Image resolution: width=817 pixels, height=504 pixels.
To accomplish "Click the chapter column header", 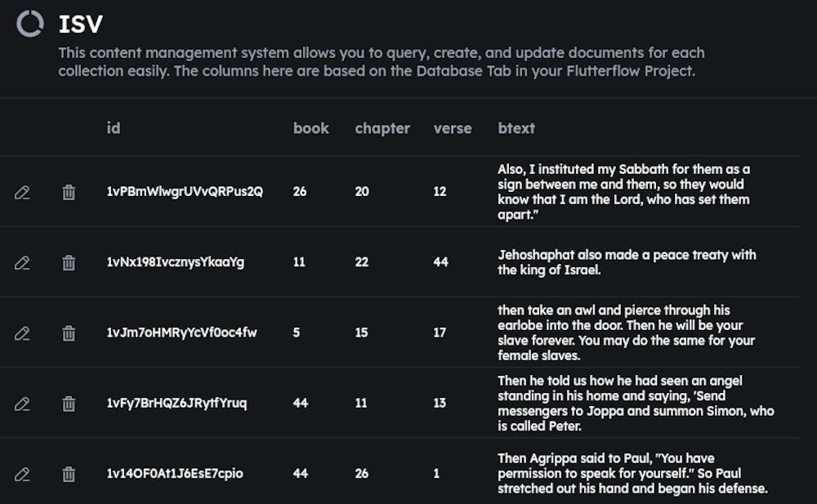I will tap(382, 128).
